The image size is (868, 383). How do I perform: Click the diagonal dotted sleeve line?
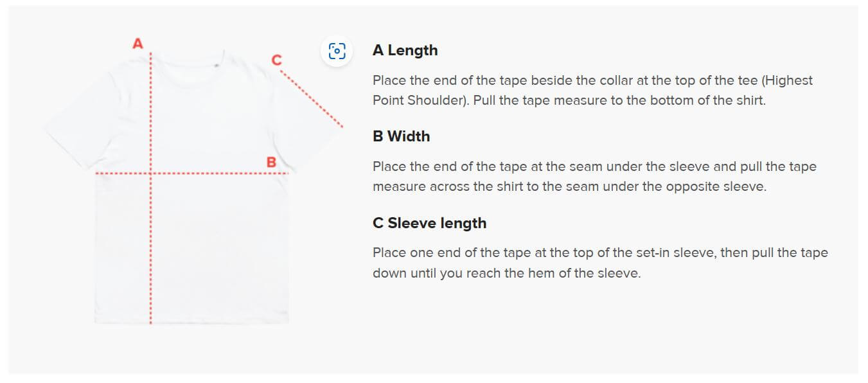point(312,98)
